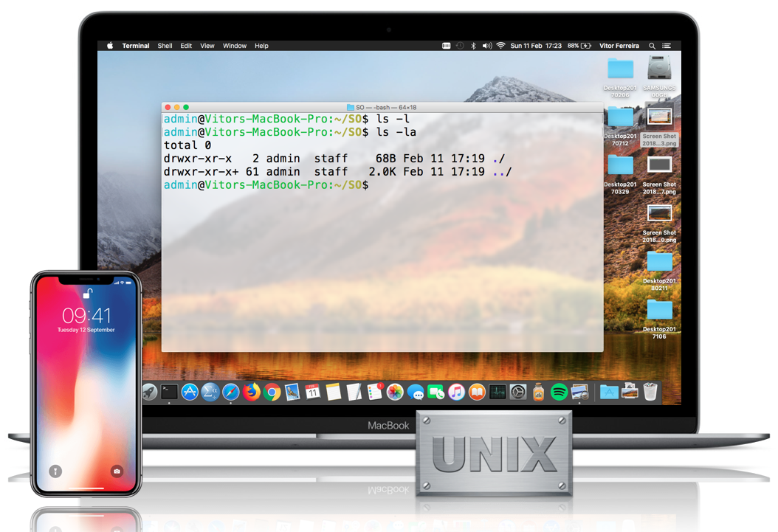This screenshot has width=778, height=532.
Task: Open the Photos app in the Dock
Action: pyautogui.click(x=395, y=393)
